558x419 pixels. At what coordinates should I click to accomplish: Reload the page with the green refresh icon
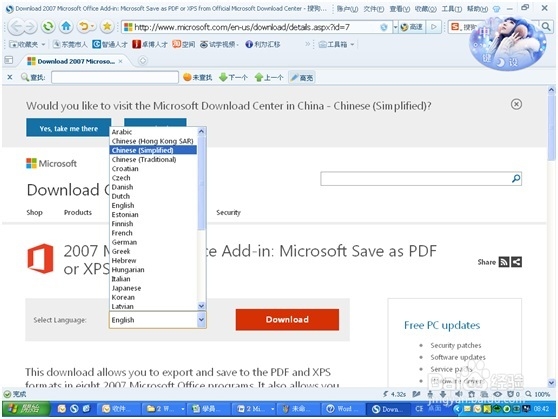[x=48, y=26]
